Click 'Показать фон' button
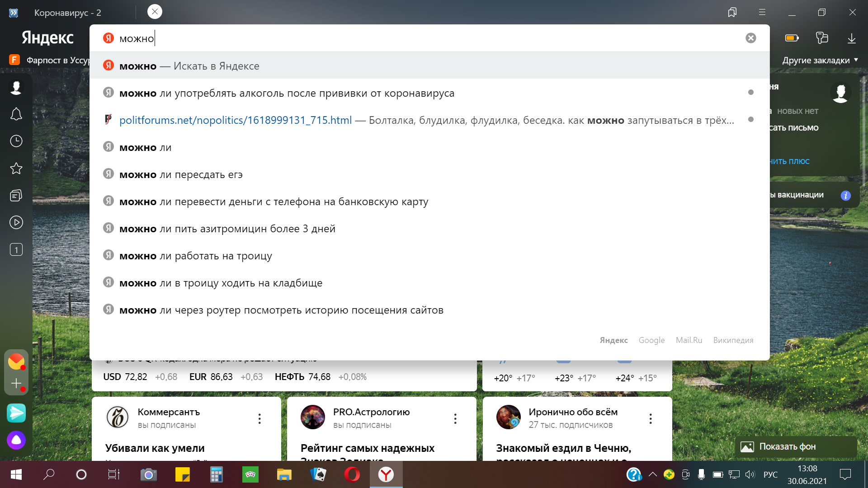Image resolution: width=868 pixels, height=488 pixels. click(x=796, y=446)
